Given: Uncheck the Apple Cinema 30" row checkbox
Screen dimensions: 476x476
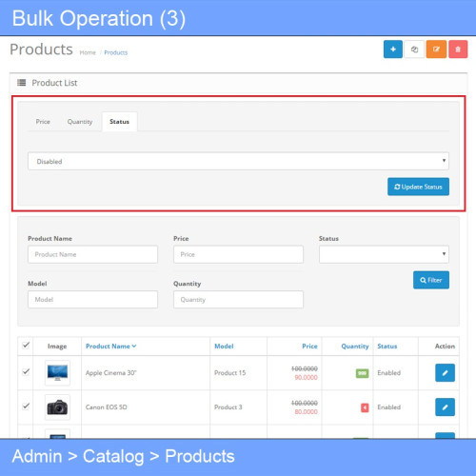Looking at the screenshot, I should 26,371.
